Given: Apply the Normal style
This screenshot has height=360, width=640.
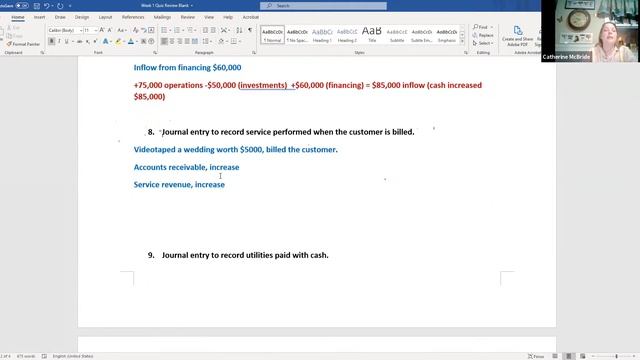Looking at the screenshot, I should [272, 35].
